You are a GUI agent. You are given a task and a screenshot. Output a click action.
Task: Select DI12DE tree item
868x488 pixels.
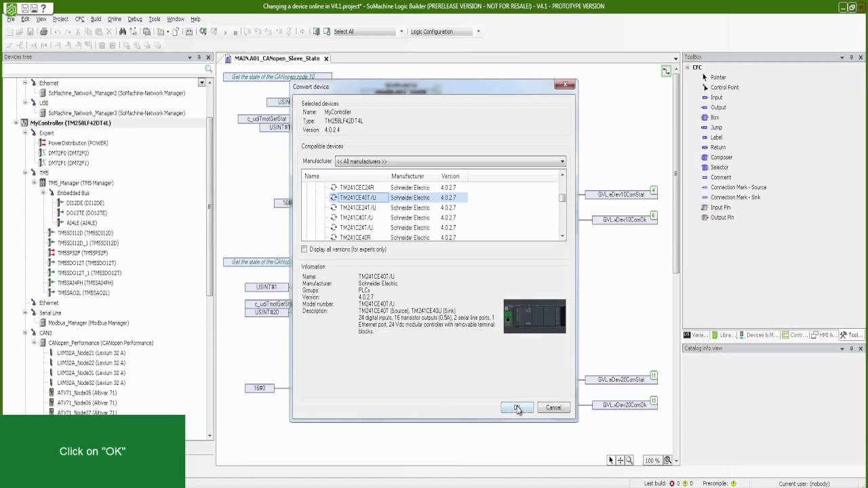85,203
